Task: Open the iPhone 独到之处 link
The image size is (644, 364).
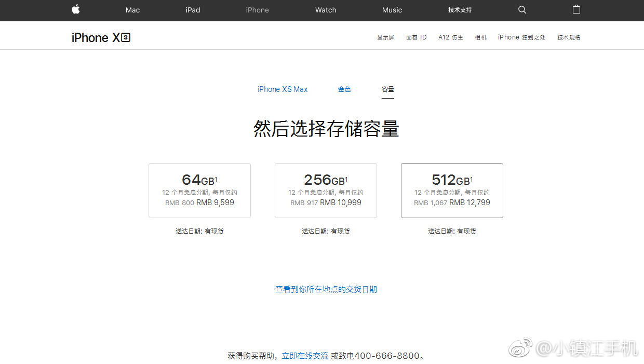Action: 521,37
